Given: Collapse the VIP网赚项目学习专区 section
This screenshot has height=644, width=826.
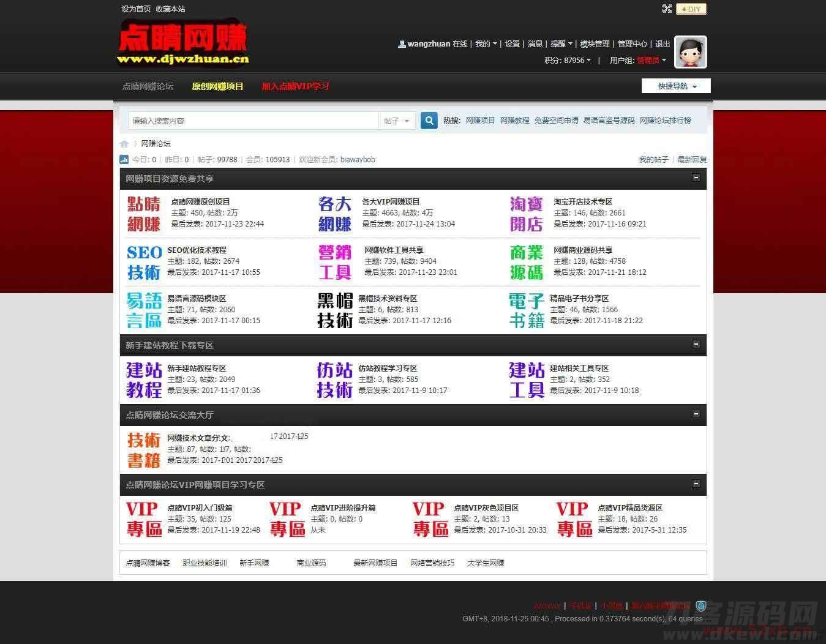Looking at the screenshot, I should [x=696, y=484].
